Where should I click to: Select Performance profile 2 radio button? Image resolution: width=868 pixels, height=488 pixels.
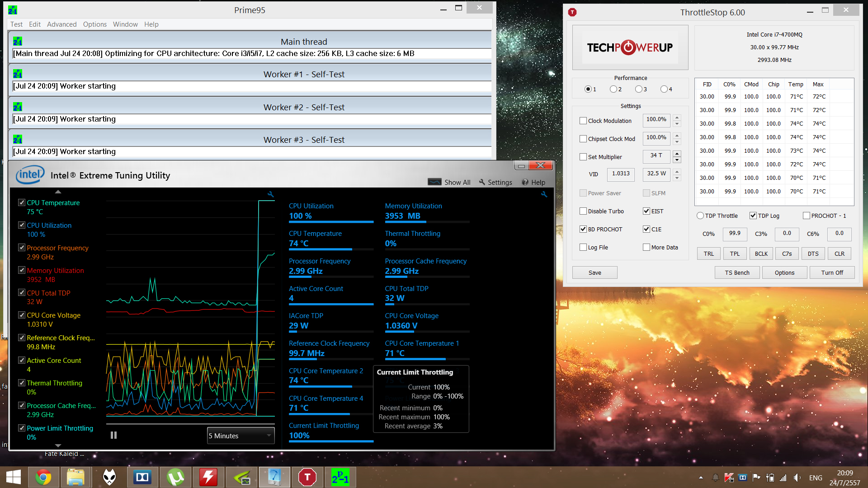(x=613, y=89)
